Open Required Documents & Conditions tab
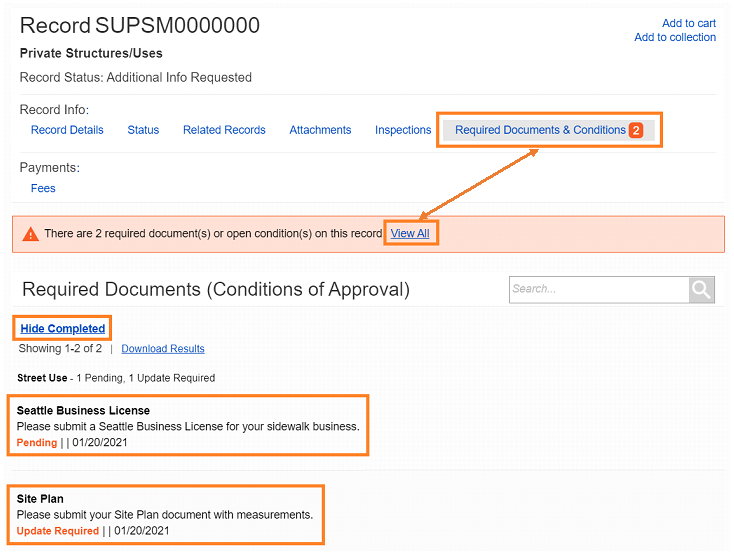Image resolution: width=734 pixels, height=554 pixels. click(x=540, y=130)
